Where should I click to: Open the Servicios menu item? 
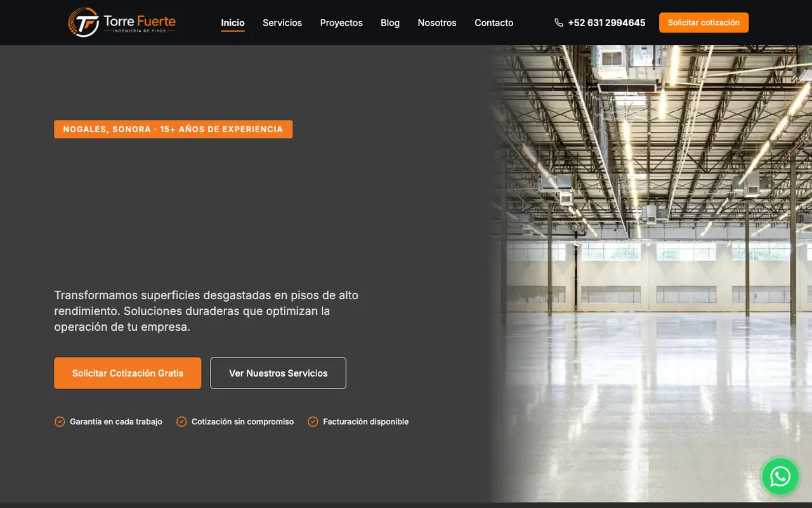click(282, 23)
